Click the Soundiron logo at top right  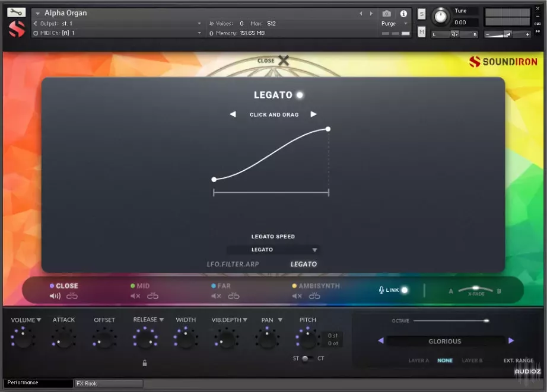(503, 62)
